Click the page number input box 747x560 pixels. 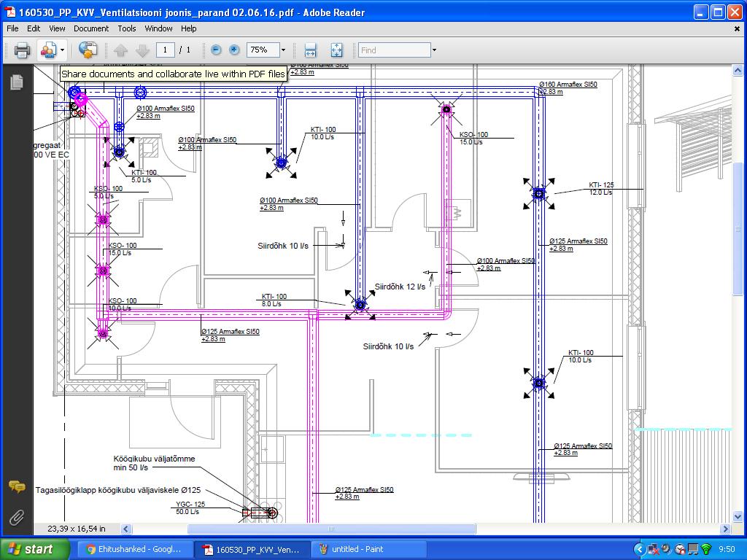pos(166,50)
